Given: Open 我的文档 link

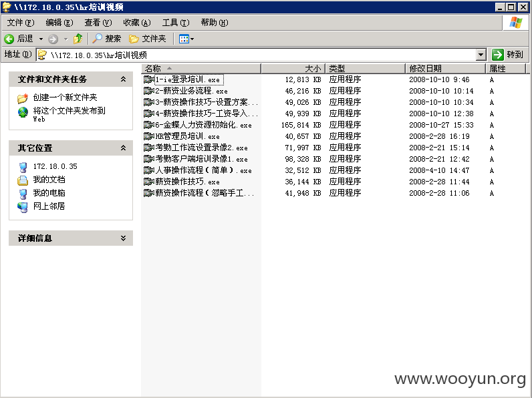Looking at the screenshot, I should coord(49,180).
